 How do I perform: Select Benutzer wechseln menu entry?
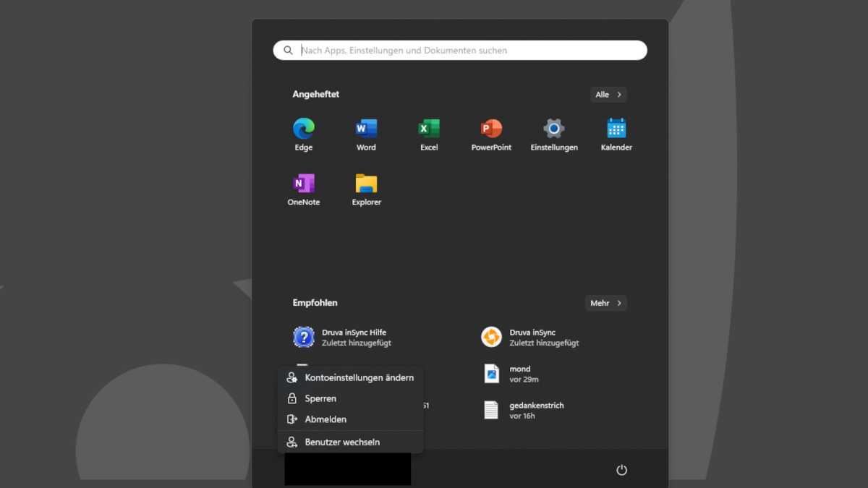tap(351, 442)
